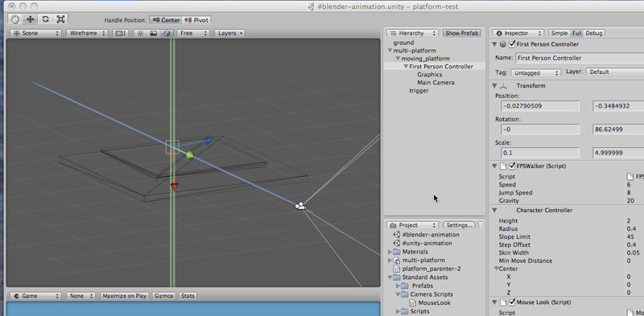This screenshot has width=644, height=316.
Task: Disable the FPSWalker script checkbox
Action: click(512, 166)
